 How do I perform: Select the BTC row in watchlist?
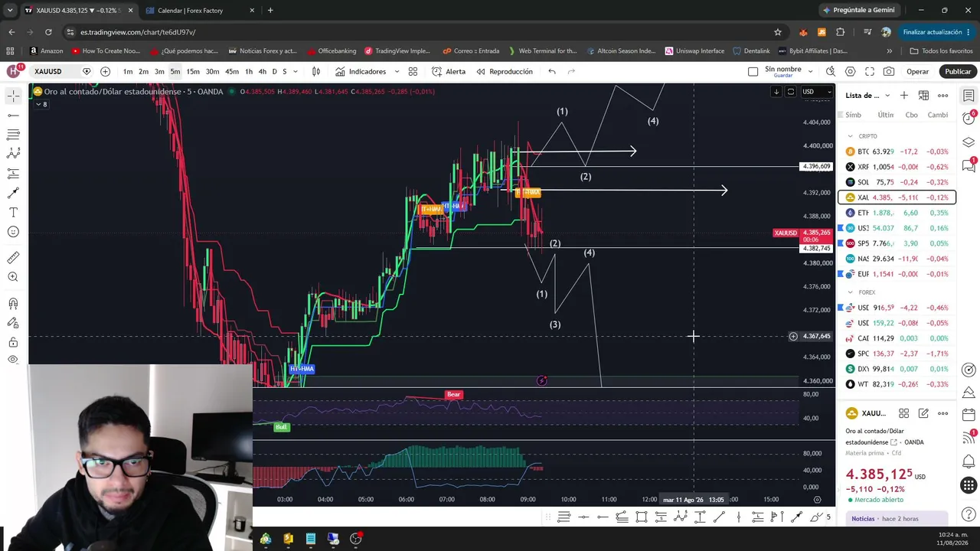[897, 152]
